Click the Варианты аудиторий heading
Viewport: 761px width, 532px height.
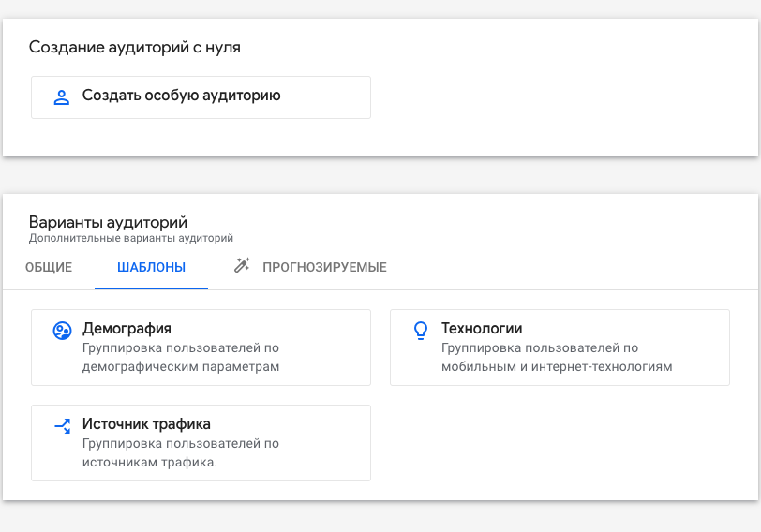click(x=108, y=222)
